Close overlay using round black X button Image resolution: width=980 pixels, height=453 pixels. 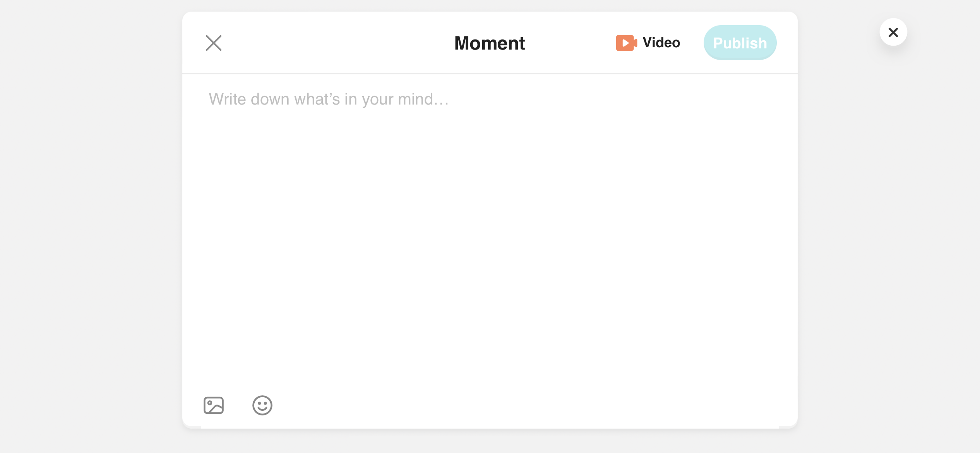click(893, 32)
